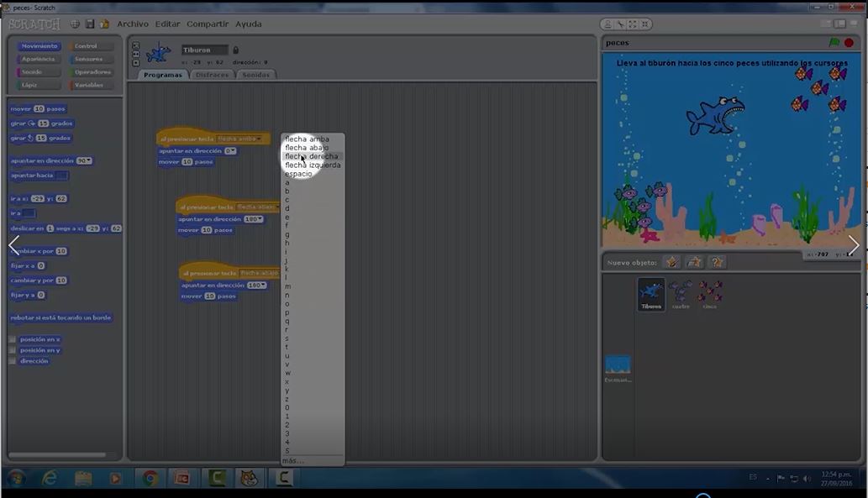Expand key list with 'más...'

tap(293, 460)
